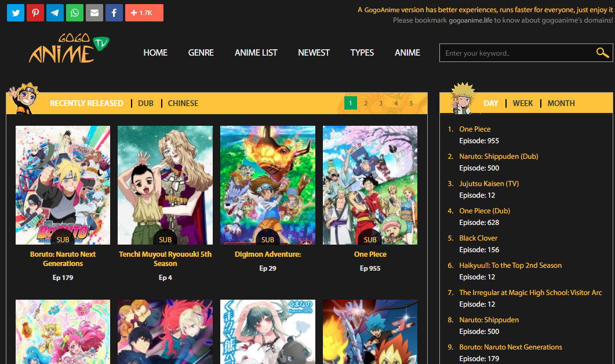Switch popular list to DAY tab

click(x=490, y=103)
